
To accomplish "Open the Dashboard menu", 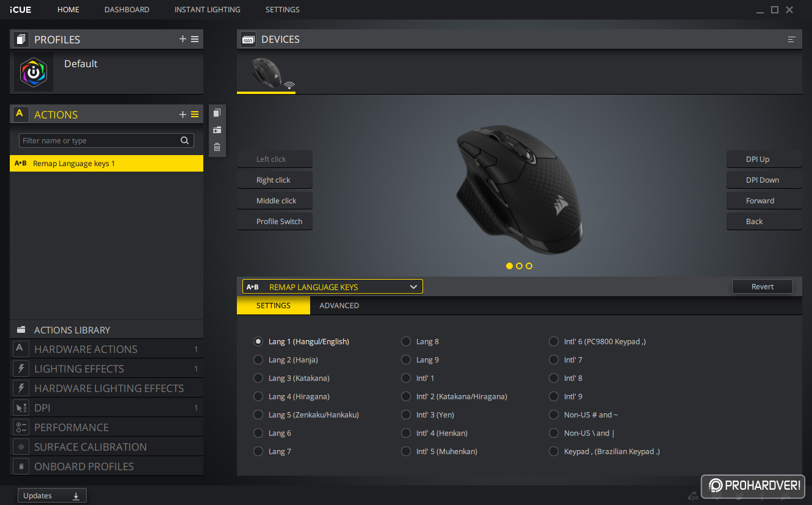I will [127, 10].
